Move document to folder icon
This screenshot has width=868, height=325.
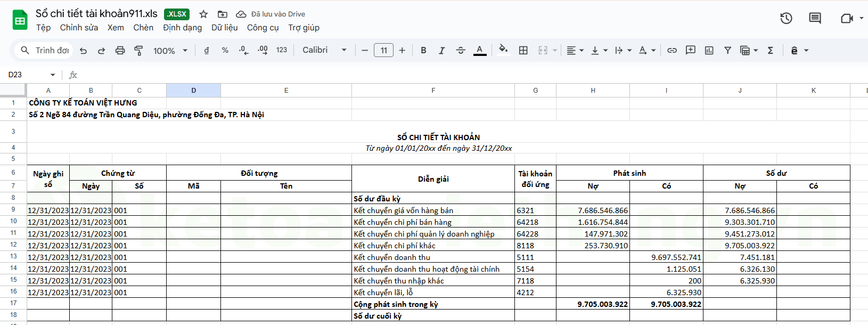pos(223,14)
